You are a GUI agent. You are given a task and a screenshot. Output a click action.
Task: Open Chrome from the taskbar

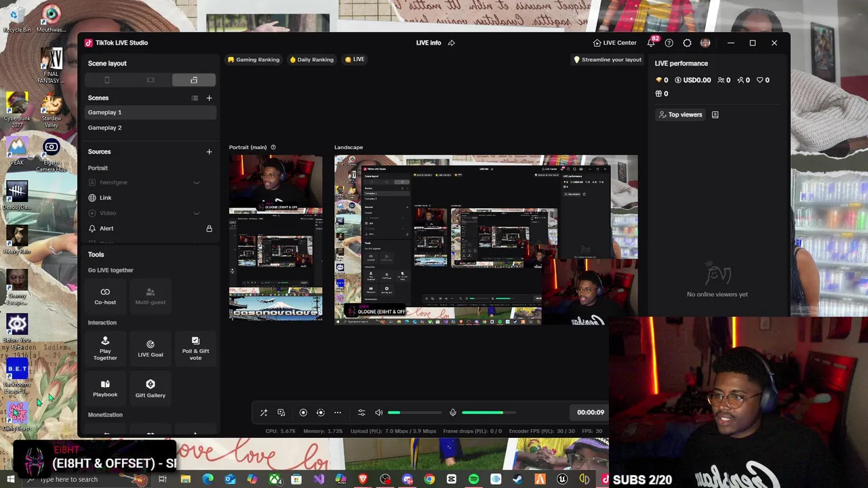(429, 480)
